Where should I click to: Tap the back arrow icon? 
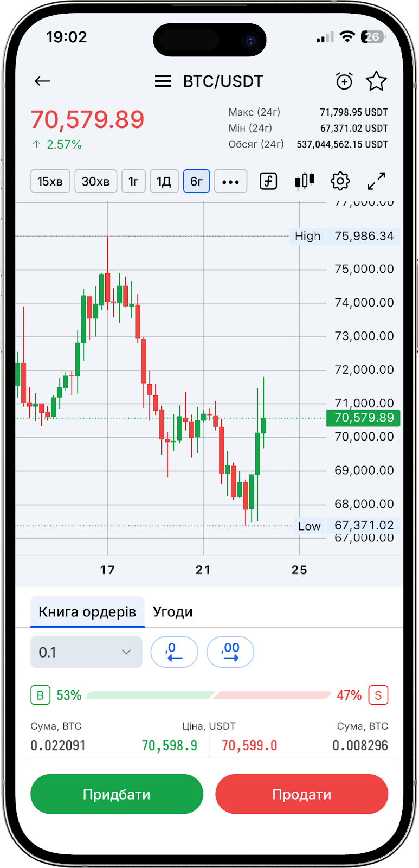(x=42, y=81)
